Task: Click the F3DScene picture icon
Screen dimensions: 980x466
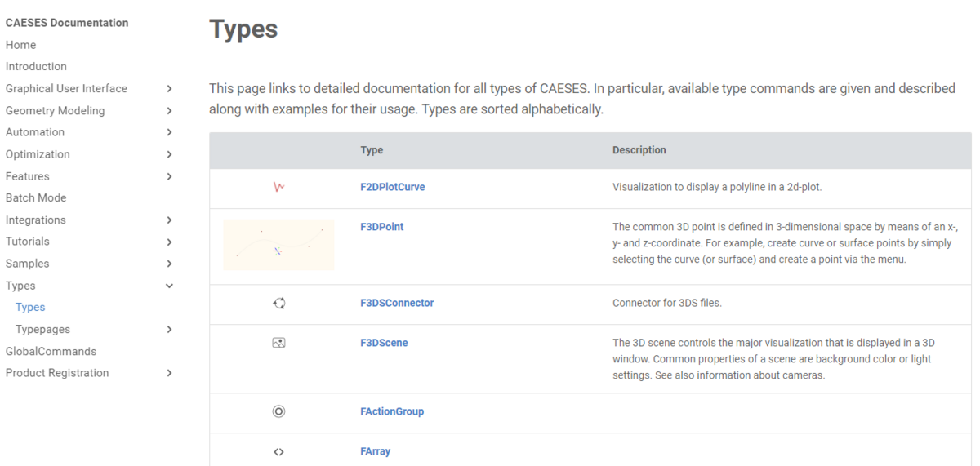Action: [278, 343]
